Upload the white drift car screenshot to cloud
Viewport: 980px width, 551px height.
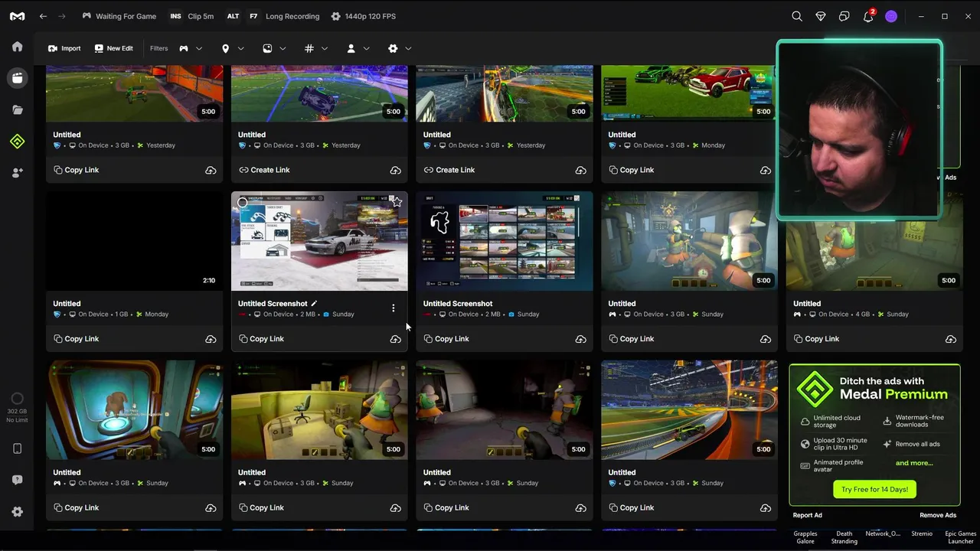click(x=396, y=339)
